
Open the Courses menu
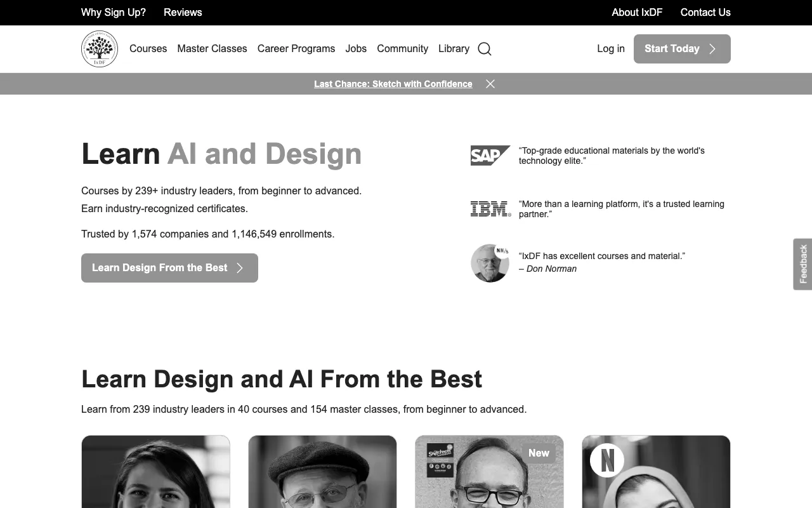(x=148, y=49)
